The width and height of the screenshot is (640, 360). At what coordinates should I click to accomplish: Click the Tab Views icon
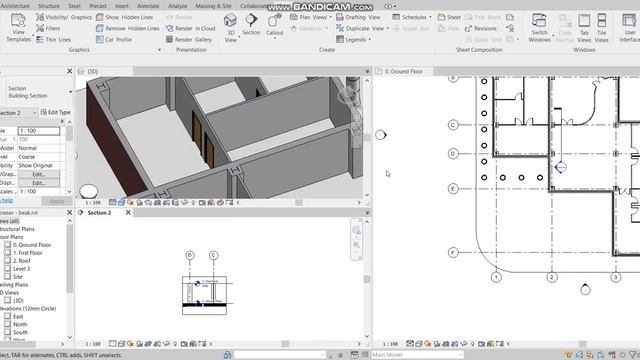coord(584,28)
